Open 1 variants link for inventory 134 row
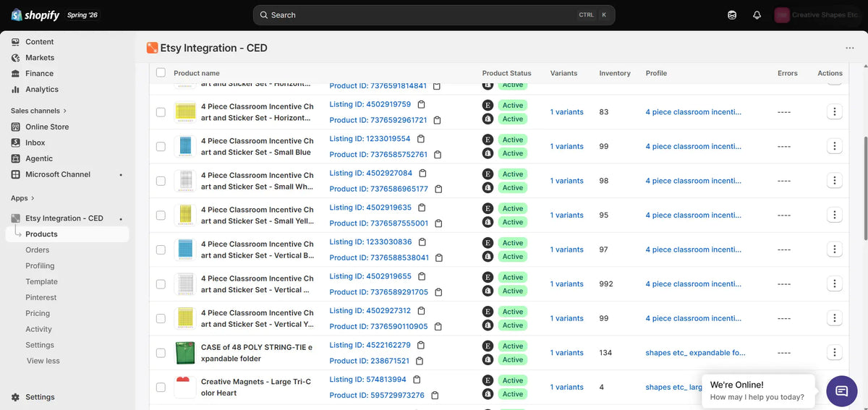The image size is (868, 410). pyautogui.click(x=566, y=353)
